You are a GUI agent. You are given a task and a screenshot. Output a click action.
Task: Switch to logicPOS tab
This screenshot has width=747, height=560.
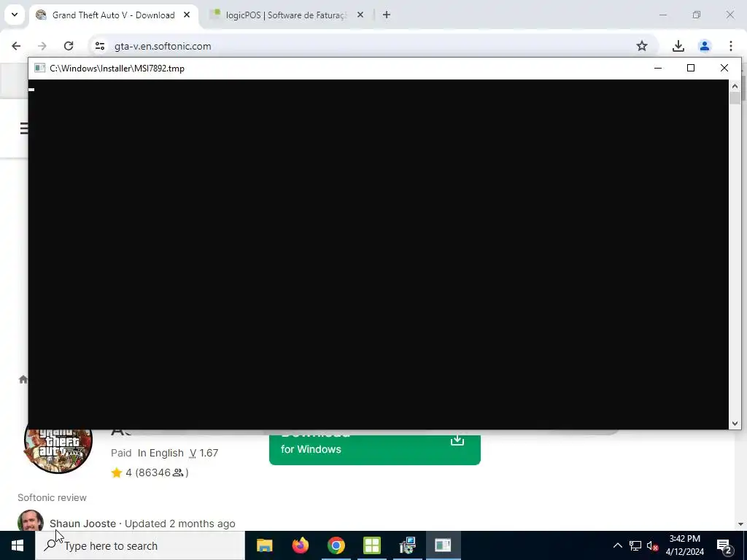286,15
